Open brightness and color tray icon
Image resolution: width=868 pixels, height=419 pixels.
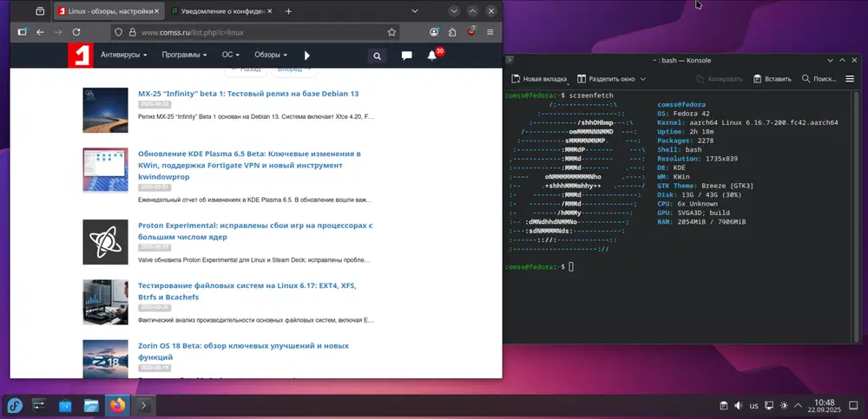[x=784, y=406]
